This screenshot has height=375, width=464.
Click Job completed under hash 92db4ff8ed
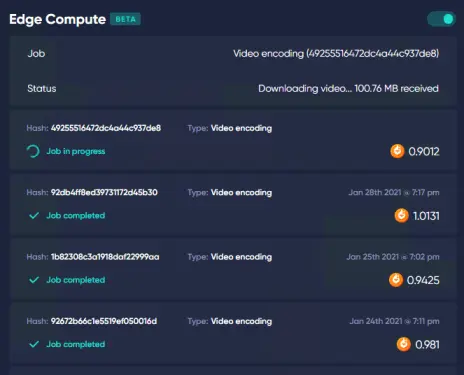(x=76, y=216)
